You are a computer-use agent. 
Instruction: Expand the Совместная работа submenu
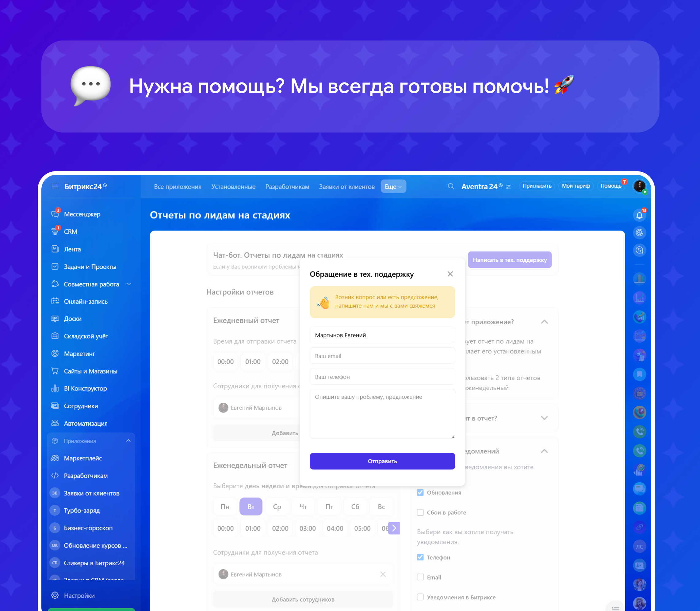click(x=128, y=284)
